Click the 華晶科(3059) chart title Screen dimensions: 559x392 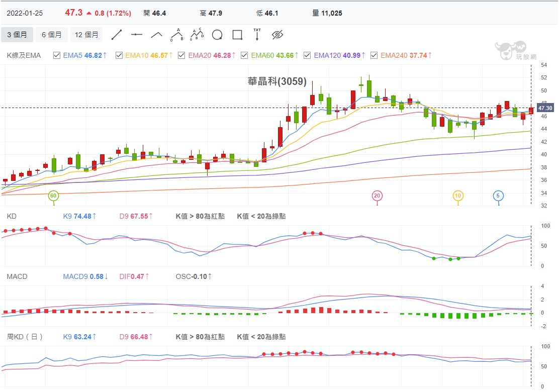tap(277, 81)
